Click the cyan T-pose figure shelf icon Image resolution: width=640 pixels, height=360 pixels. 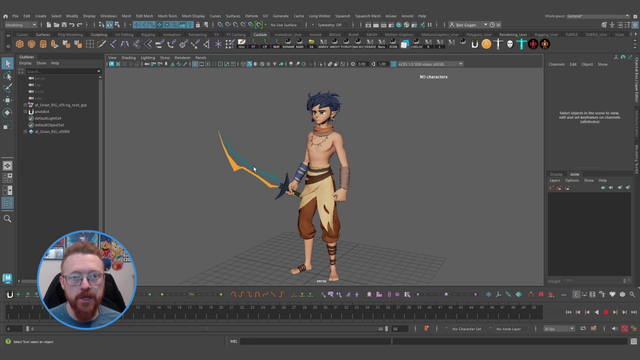point(521,44)
